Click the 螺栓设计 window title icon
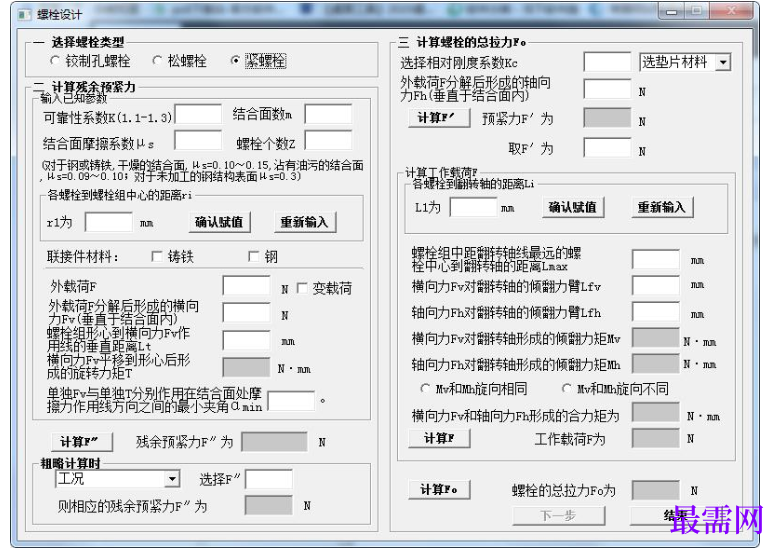The width and height of the screenshot is (782, 551). pyautogui.click(x=24, y=15)
